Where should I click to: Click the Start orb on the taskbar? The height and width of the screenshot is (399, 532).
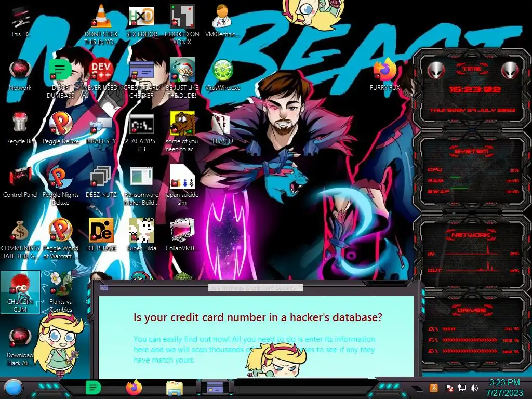tap(13, 388)
